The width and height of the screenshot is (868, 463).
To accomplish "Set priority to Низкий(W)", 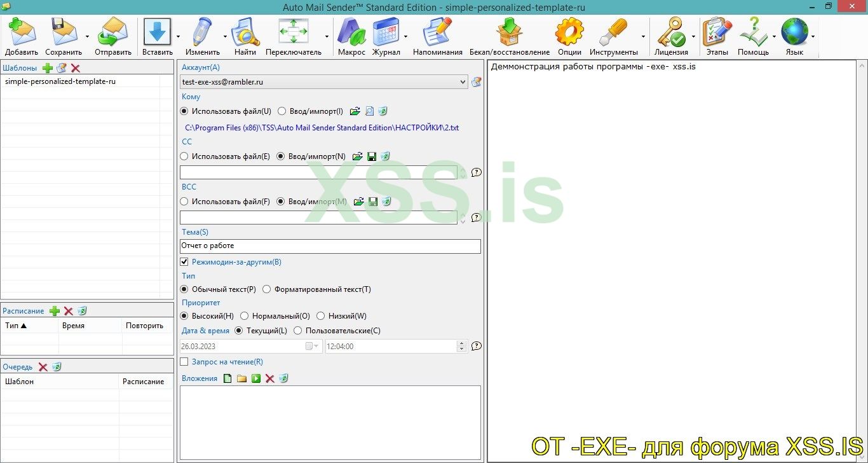I will 321,316.
